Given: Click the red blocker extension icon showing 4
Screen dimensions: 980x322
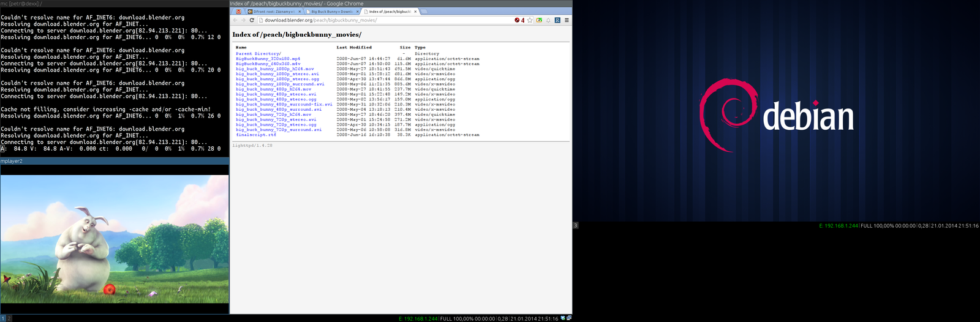Looking at the screenshot, I should point(519,20).
